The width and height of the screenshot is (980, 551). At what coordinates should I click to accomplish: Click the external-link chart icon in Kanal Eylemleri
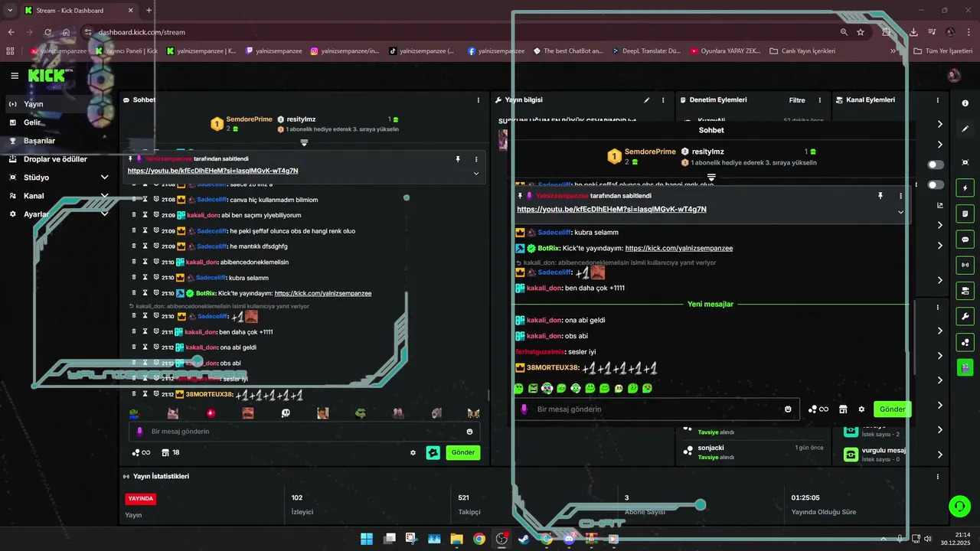(940, 205)
